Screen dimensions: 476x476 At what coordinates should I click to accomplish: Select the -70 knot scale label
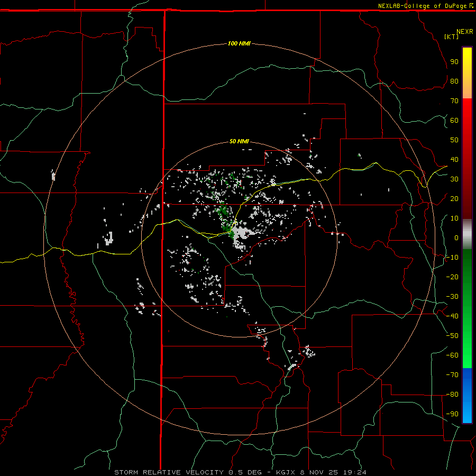[452, 375]
